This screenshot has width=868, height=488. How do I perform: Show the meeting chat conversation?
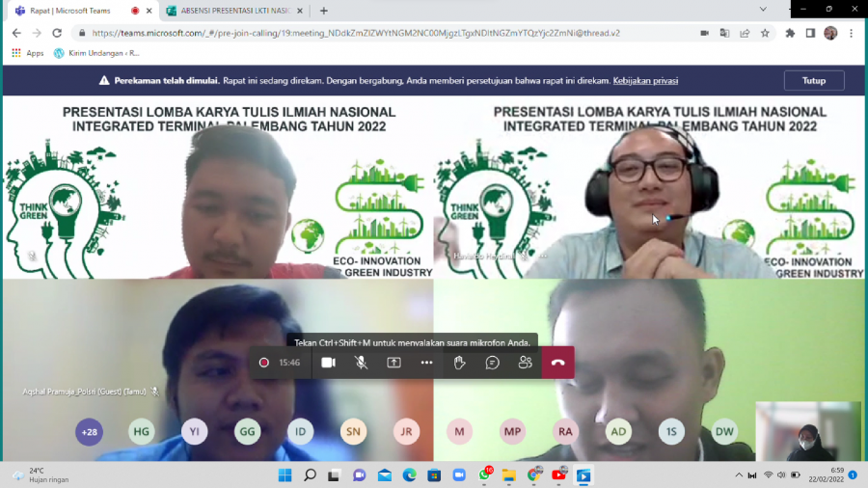pos(492,363)
